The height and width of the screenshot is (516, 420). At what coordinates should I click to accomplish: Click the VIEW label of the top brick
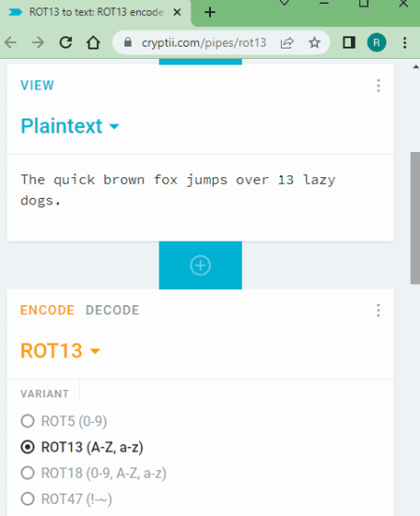pos(37,86)
